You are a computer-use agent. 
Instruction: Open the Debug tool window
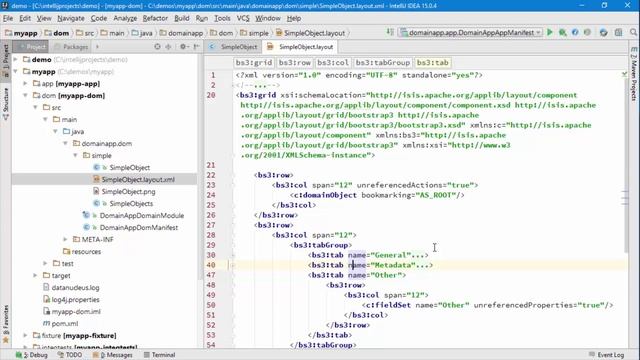32,355
